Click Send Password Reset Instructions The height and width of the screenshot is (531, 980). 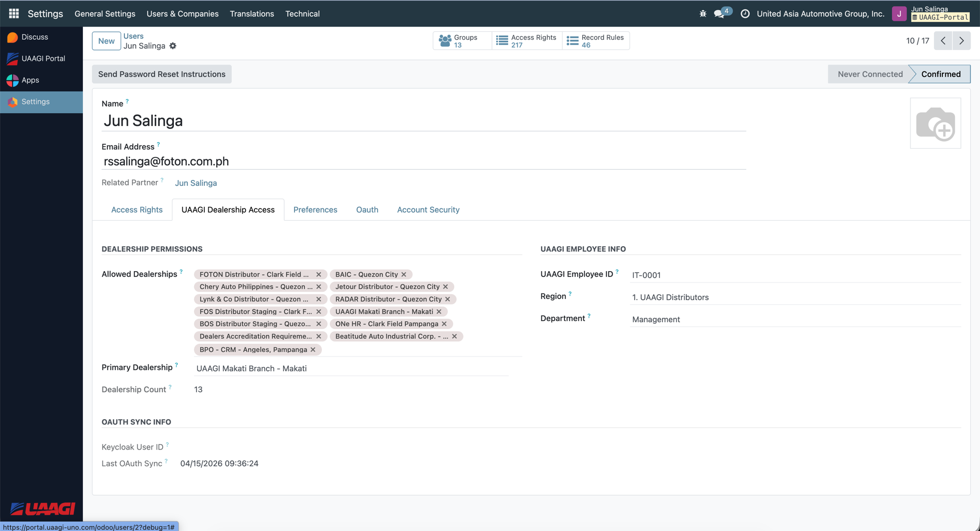coord(162,74)
